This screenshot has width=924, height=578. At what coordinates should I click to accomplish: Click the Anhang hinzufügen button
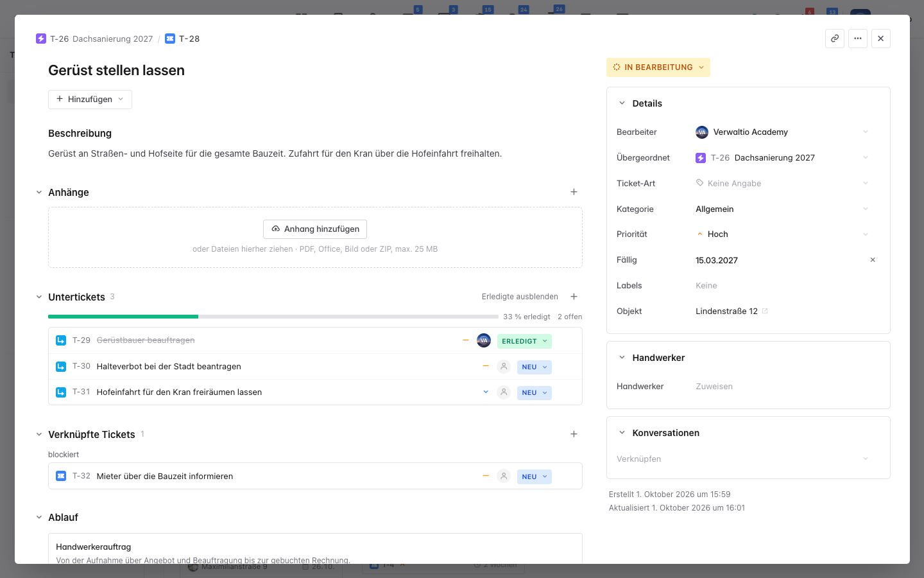tap(315, 229)
